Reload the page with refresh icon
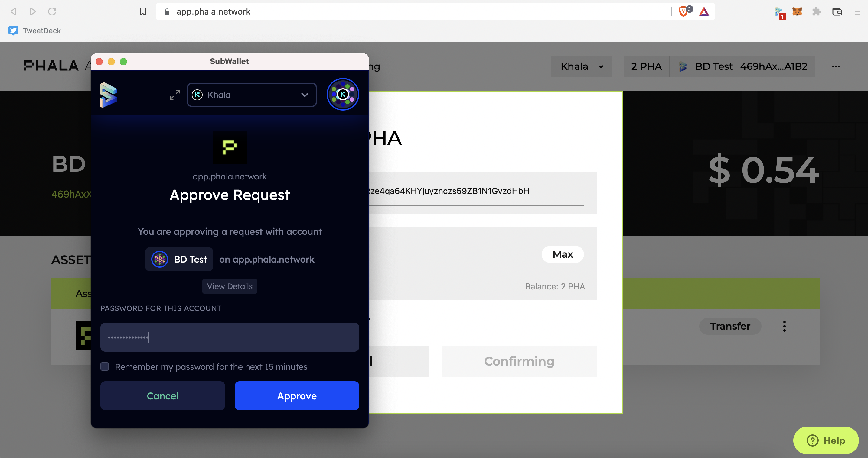 [52, 11]
